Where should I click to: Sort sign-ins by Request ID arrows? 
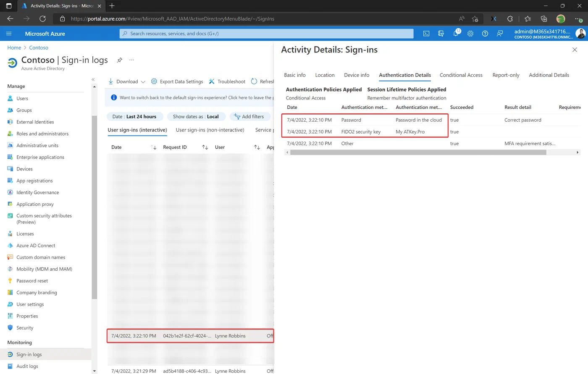point(205,147)
